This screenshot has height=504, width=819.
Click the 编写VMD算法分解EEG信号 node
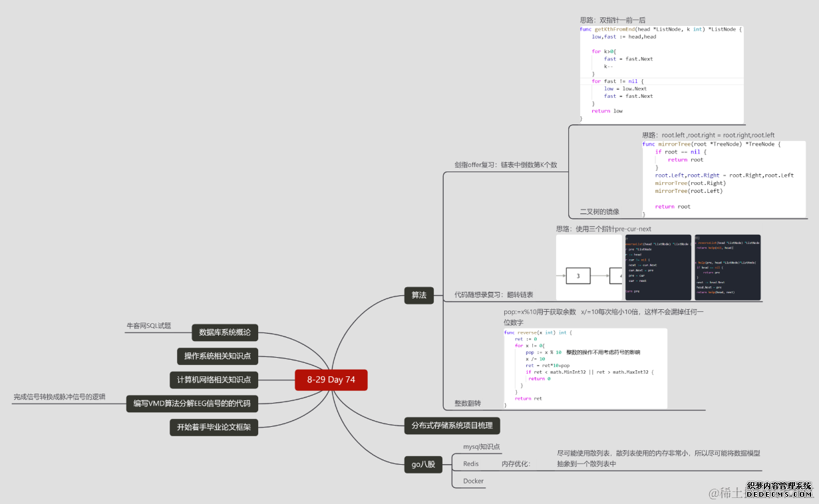192,403
